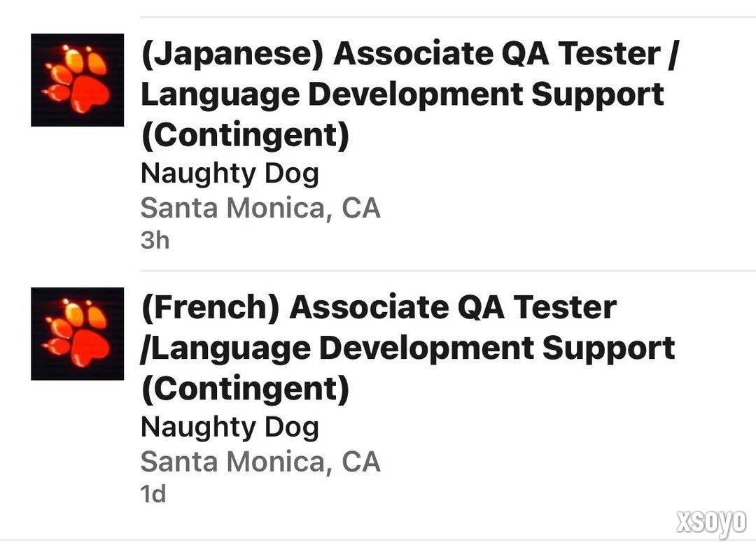
Task: Click the "(Japanese)" word in the first title
Action: 232,55
